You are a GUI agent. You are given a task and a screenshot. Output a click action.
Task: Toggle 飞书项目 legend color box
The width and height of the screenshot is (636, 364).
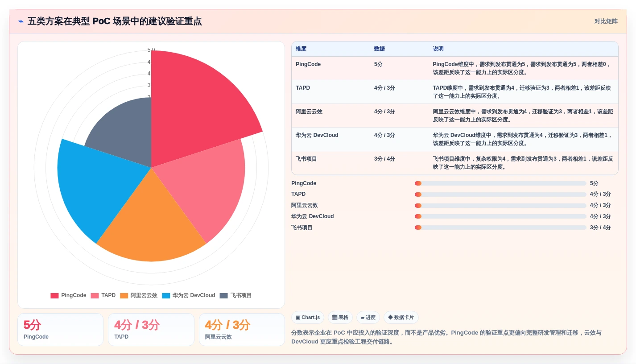tap(224, 296)
